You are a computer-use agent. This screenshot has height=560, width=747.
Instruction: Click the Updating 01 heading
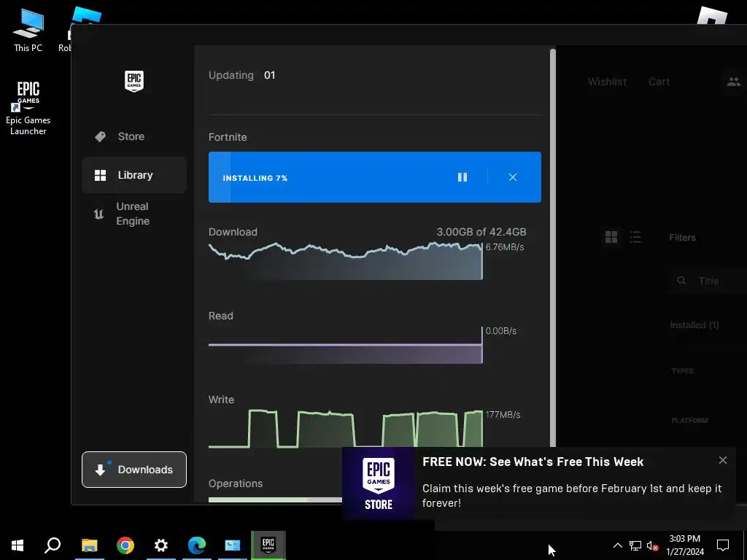pos(242,75)
